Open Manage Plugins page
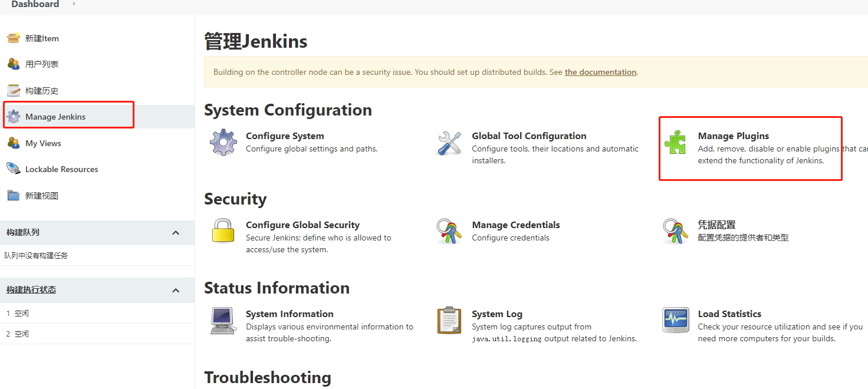The width and height of the screenshot is (868, 389). click(734, 136)
